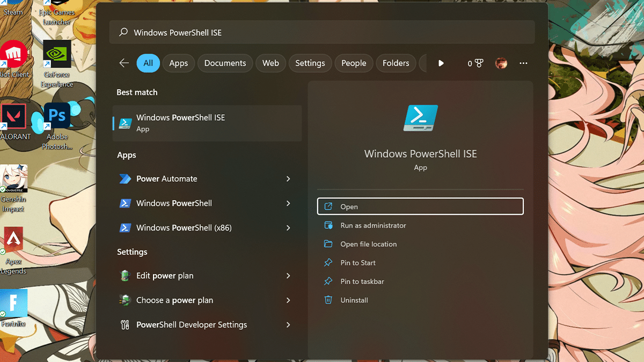This screenshot has height=362, width=644.
Task: Click Uninstall in the app actions
Action: click(354, 300)
